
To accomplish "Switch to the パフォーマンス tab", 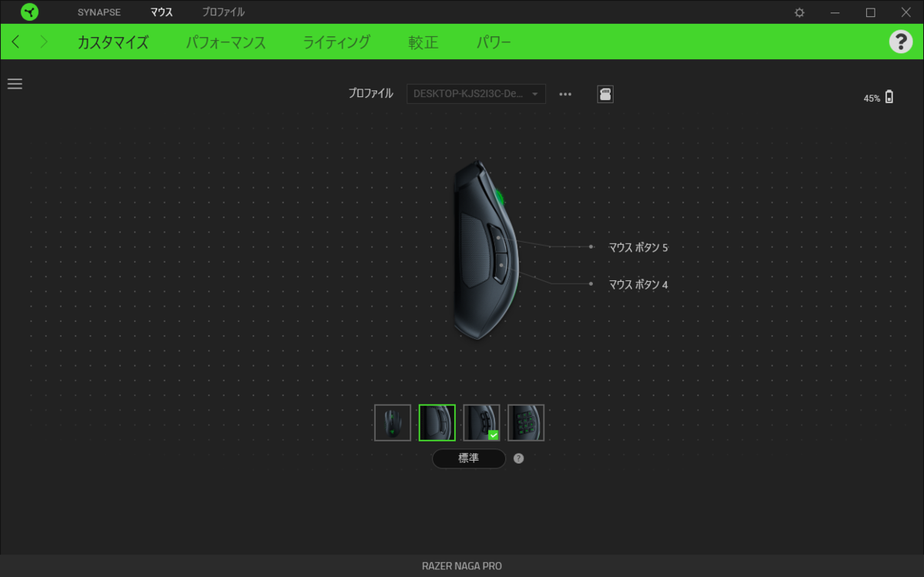I will pos(226,42).
